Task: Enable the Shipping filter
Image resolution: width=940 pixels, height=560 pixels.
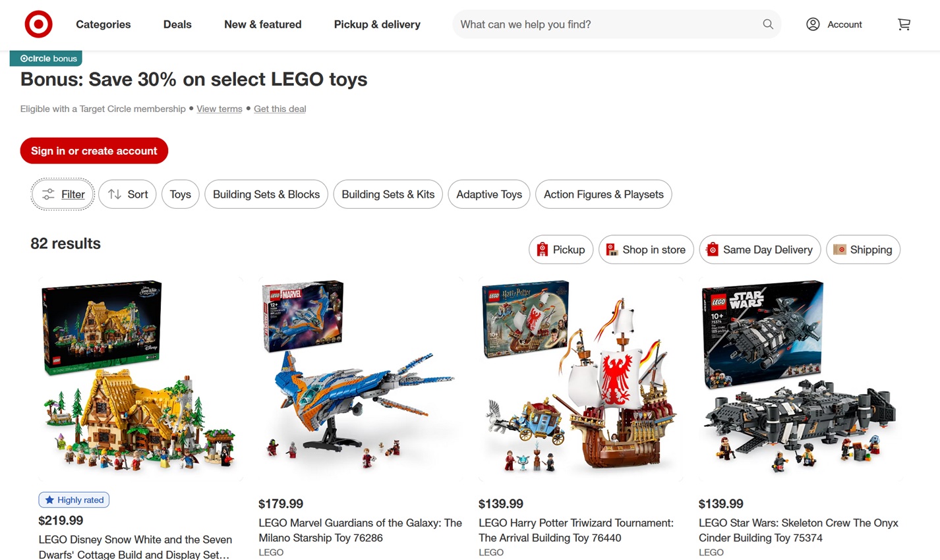Action: [863, 250]
